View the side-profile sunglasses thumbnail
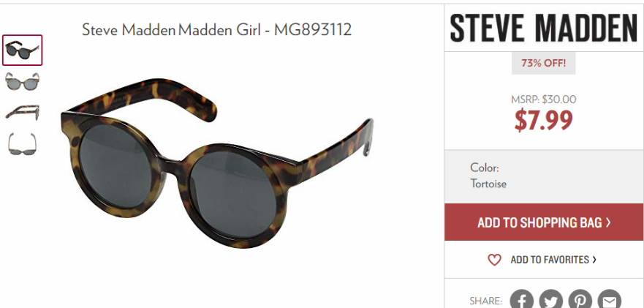The height and width of the screenshot is (308, 644). [22, 112]
